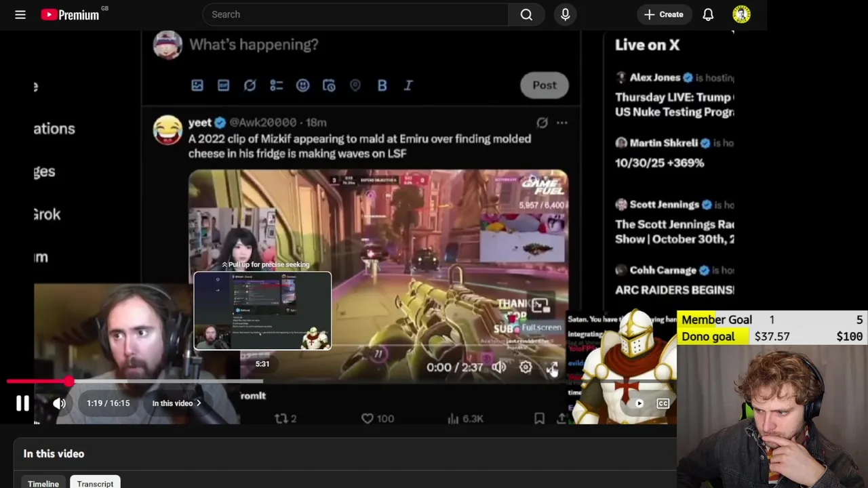Open the emoji picker smiley icon
The width and height of the screenshot is (868, 488).
(x=302, y=85)
